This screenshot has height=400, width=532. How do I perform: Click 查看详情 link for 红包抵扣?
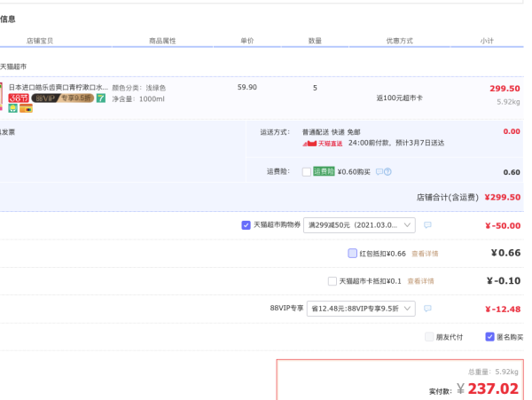[x=425, y=254]
